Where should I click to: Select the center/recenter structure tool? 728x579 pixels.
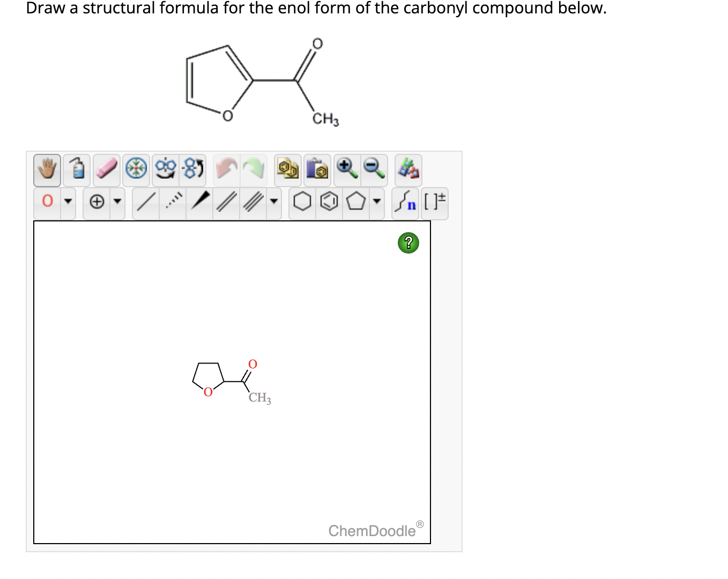pos(136,169)
